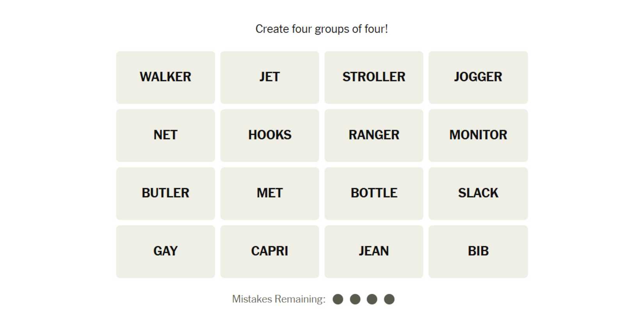Image resolution: width=644 pixels, height=322 pixels.
Task: Select the MONITOR tile
Action: pos(478,135)
